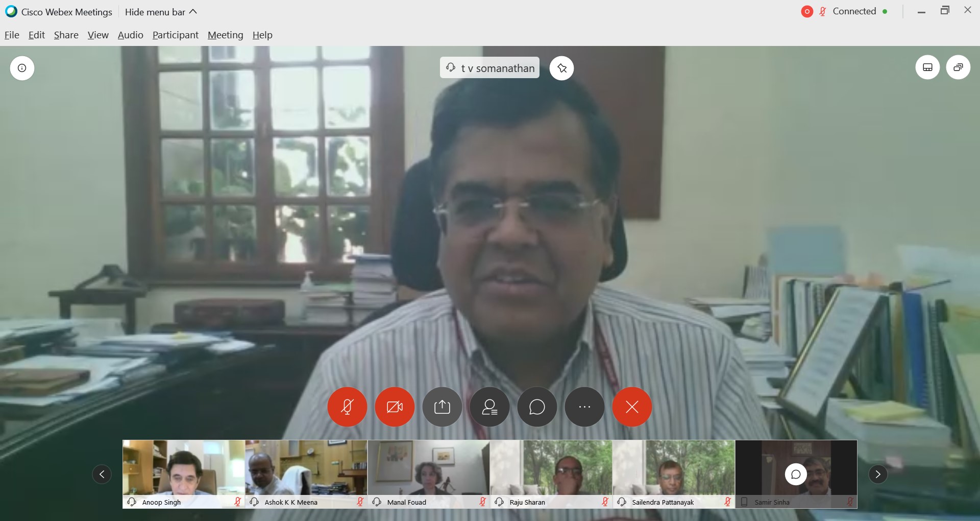Open the Share content button
Image resolution: width=980 pixels, height=521 pixels.
tap(442, 407)
